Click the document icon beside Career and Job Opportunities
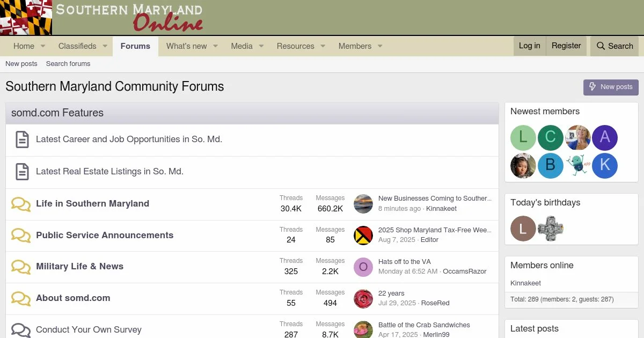Image resolution: width=644 pixels, height=338 pixels. (22, 139)
